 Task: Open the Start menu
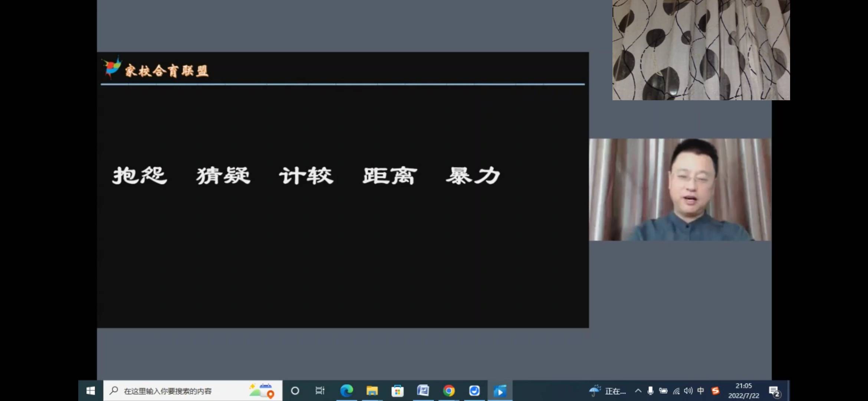[90, 391]
